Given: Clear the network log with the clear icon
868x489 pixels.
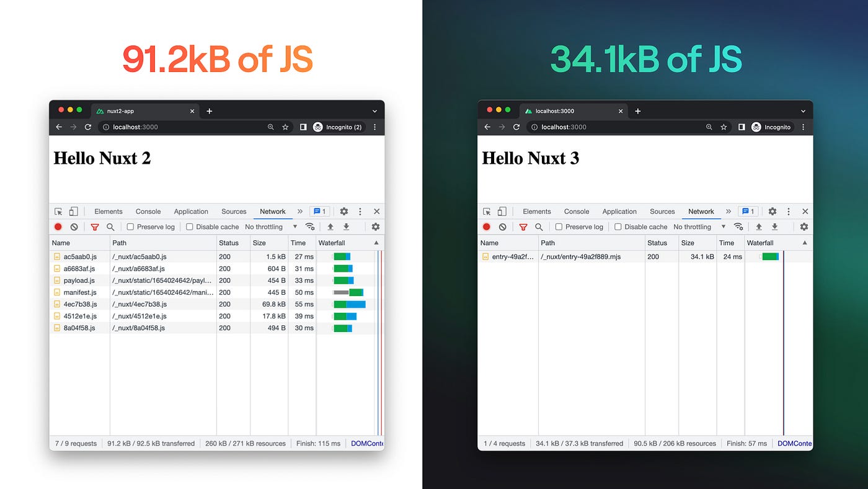Looking at the screenshot, I should point(74,227).
